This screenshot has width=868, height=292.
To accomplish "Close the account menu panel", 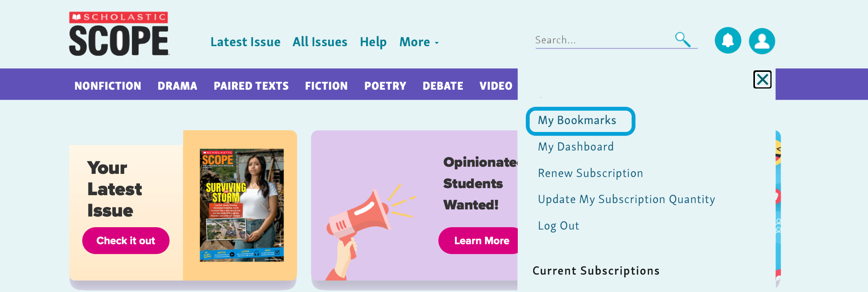I will 762,79.
